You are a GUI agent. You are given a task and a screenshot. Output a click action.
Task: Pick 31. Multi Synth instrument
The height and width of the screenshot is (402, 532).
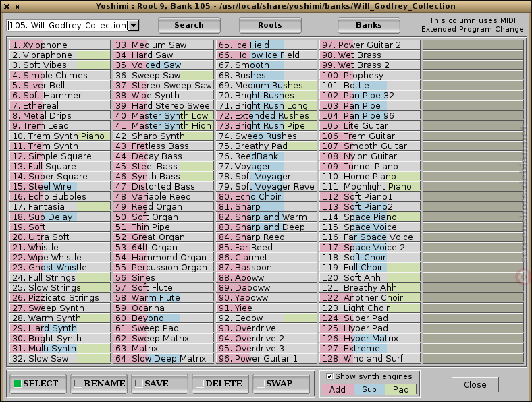60,349
